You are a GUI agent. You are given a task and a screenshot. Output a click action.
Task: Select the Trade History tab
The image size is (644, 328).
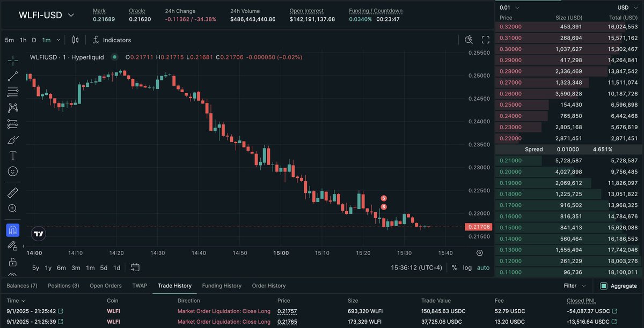coord(174,286)
